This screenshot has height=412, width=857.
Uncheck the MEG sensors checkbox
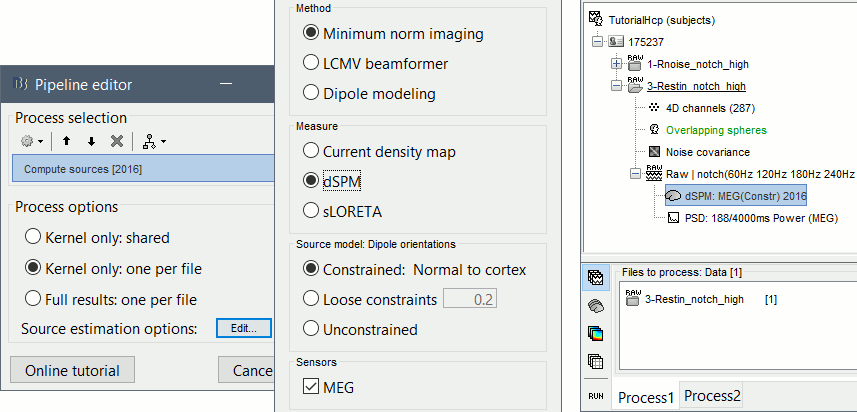pyautogui.click(x=309, y=387)
